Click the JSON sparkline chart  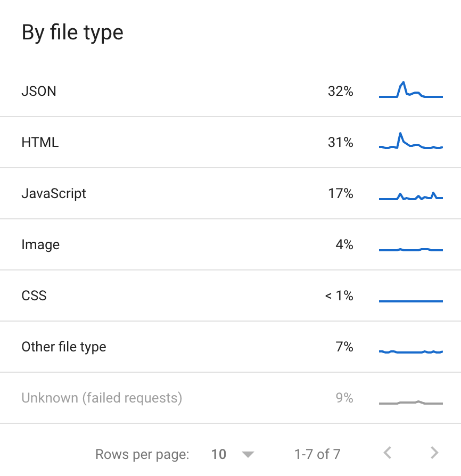click(410, 91)
